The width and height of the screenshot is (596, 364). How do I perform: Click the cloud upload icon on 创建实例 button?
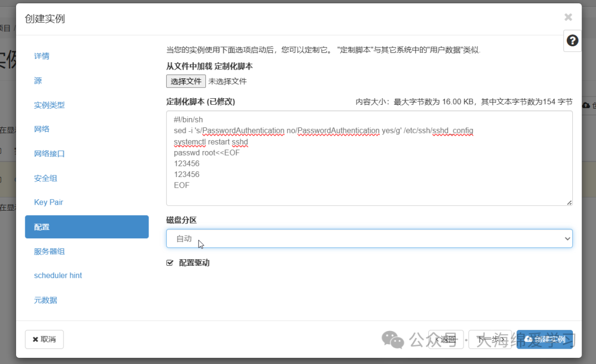click(528, 339)
